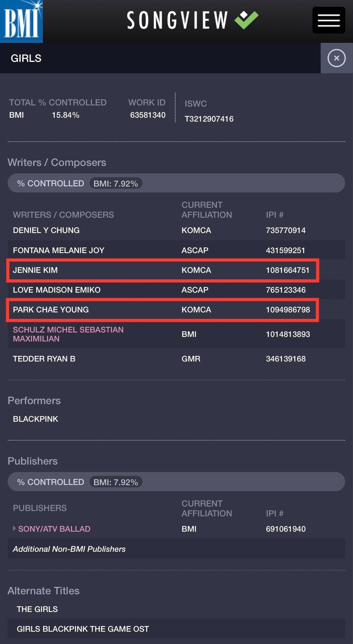The width and height of the screenshot is (353, 644).
Task: Open writer SCHULZ MICHEL SEBASTIAN MAXIMILIAN details
Action: [68, 334]
